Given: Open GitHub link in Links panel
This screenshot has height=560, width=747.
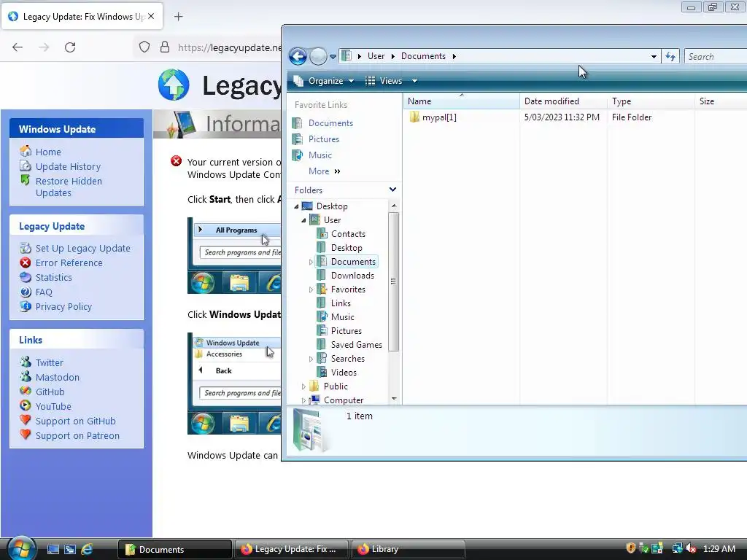Looking at the screenshot, I should pyautogui.click(x=50, y=392).
